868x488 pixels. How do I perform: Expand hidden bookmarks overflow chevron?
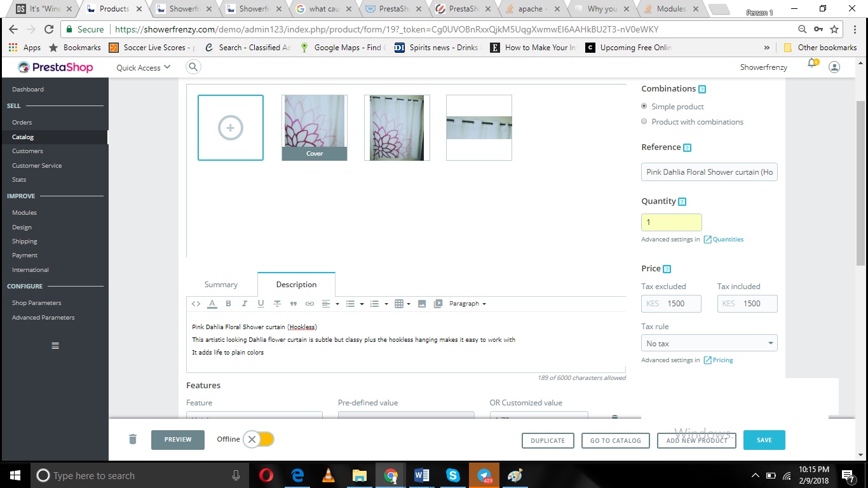(x=767, y=48)
